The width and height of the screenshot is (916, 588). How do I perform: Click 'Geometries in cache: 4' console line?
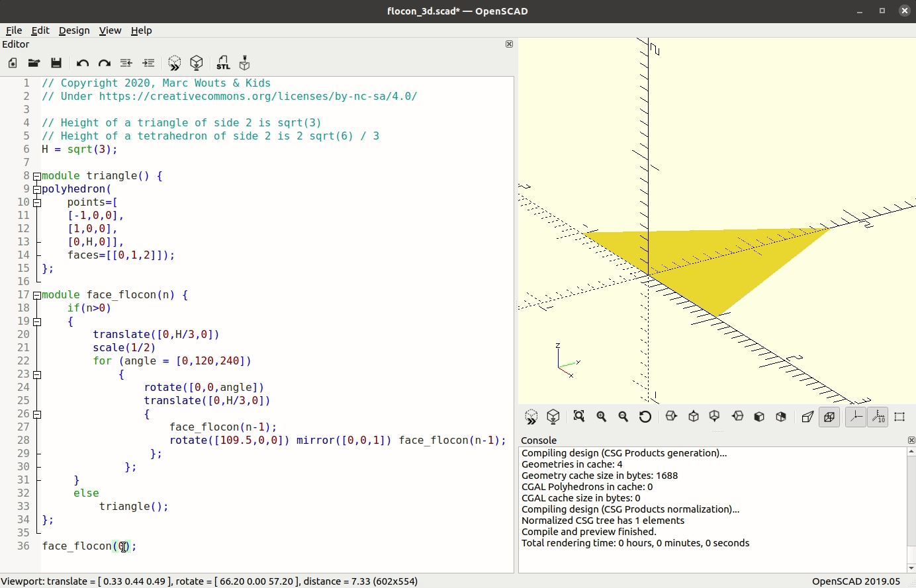coord(572,464)
